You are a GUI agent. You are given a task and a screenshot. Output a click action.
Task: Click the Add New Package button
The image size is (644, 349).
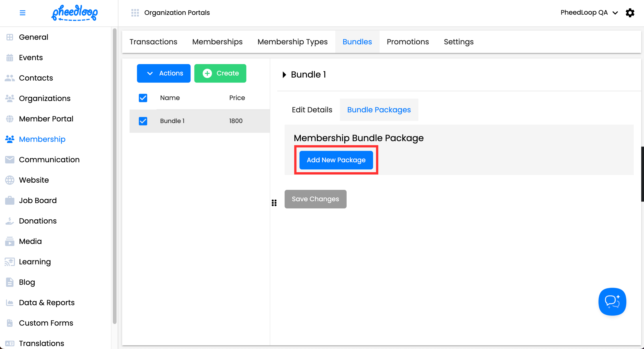click(336, 160)
